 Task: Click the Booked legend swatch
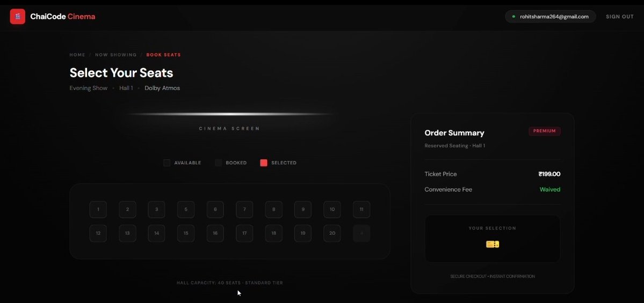219,163
